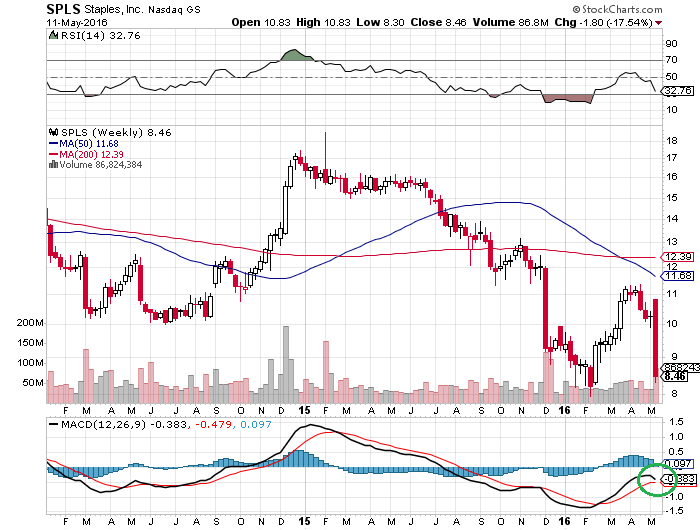Viewport: 700px width, 530px height.
Task: Click the 1.5 level on MACD axis
Action: (676, 422)
